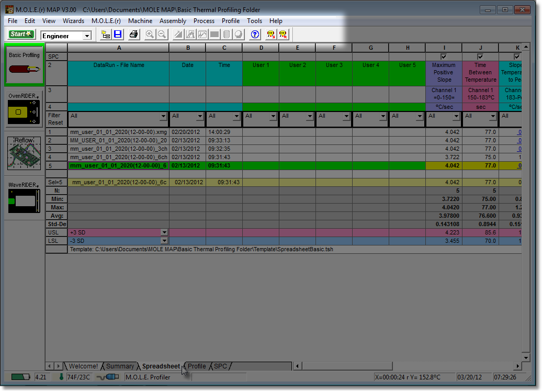Click the Filter Reset button
The height and width of the screenshot is (392, 542).
coord(55,119)
